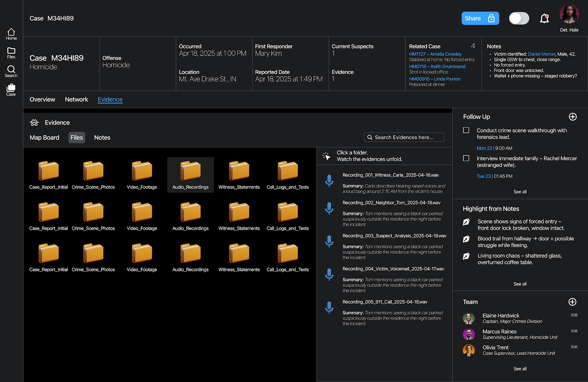The width and height of the screenshot is (588, 382).
Task: Edit Olivia Trent team entry
Action: pyautogui.click(x=574, y=347)
